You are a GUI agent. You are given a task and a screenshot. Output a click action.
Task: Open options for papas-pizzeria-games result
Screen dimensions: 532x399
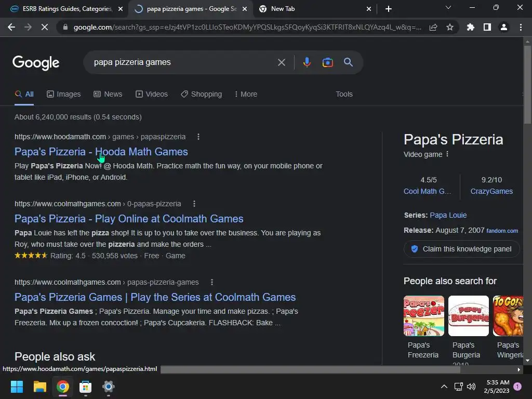tap(212, 282)
